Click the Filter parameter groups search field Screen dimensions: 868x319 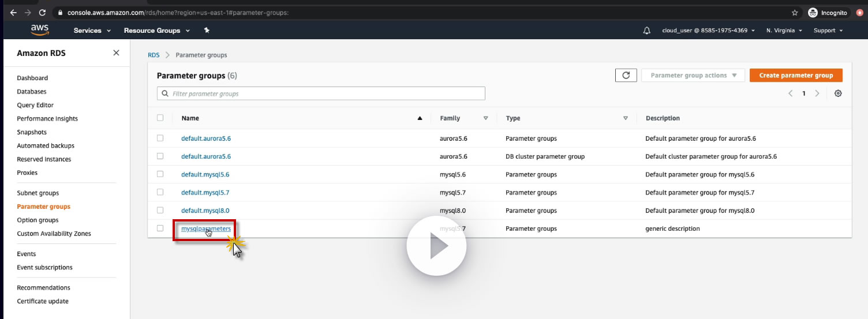(x=321, y=93)
